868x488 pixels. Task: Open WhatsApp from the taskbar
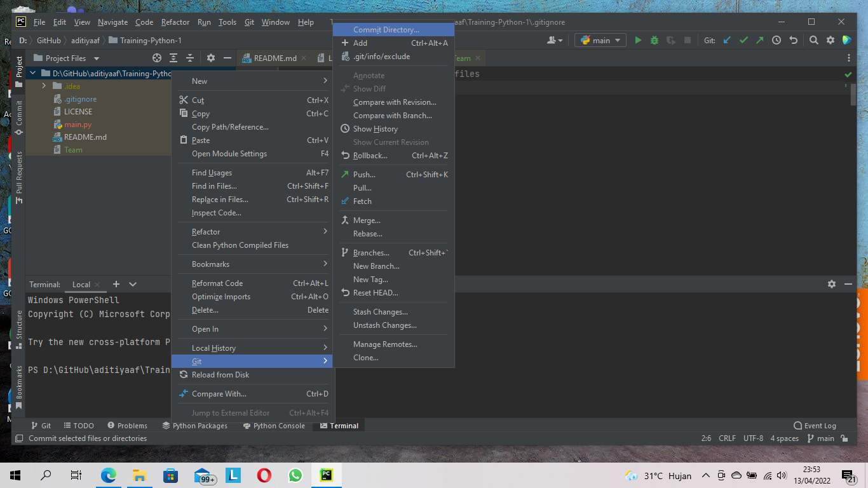[x=295, y=475]
